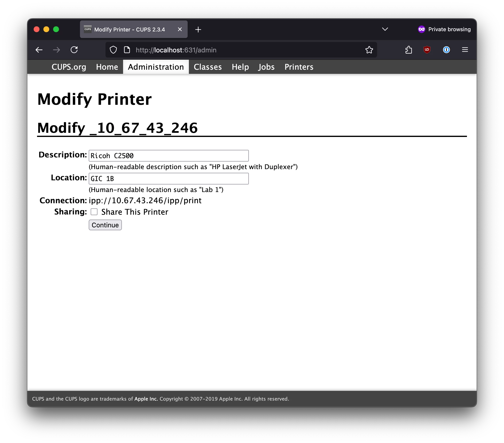Follow the CUPS.org link
This screenshot has width=504, height=443.
pos(69,67)
